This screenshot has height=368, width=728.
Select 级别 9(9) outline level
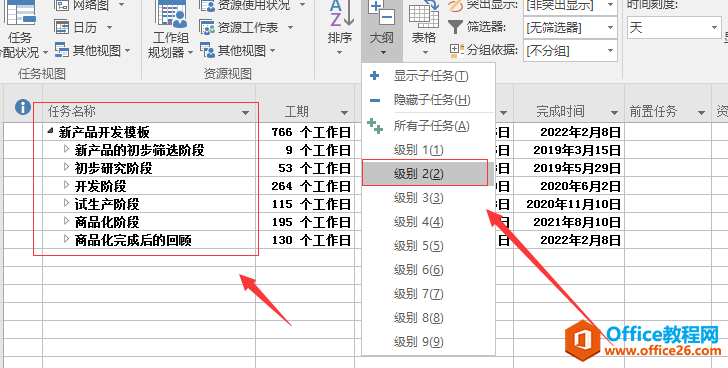[428, 342]
